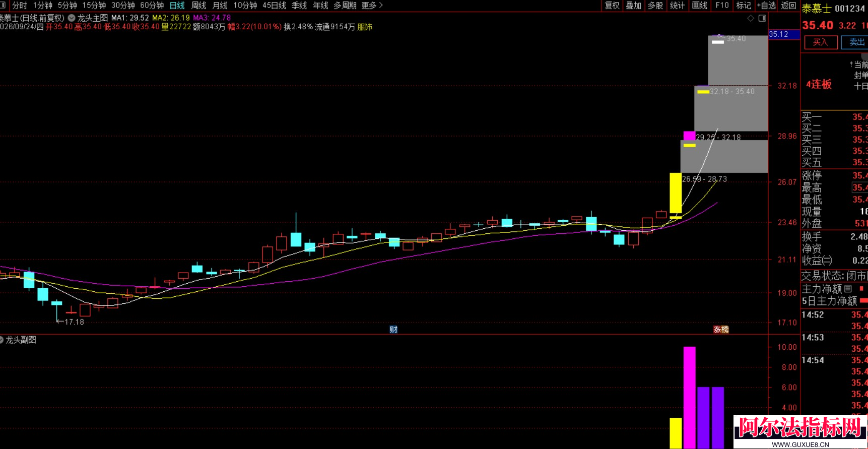The height and width of the screenshot is (449, 868).
Task: Select the 周线 weekly timeframe
Action: point(198,5)
